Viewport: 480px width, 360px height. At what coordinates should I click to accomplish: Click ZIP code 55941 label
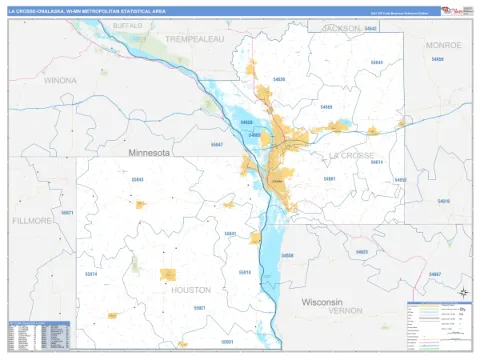[230, 234]
